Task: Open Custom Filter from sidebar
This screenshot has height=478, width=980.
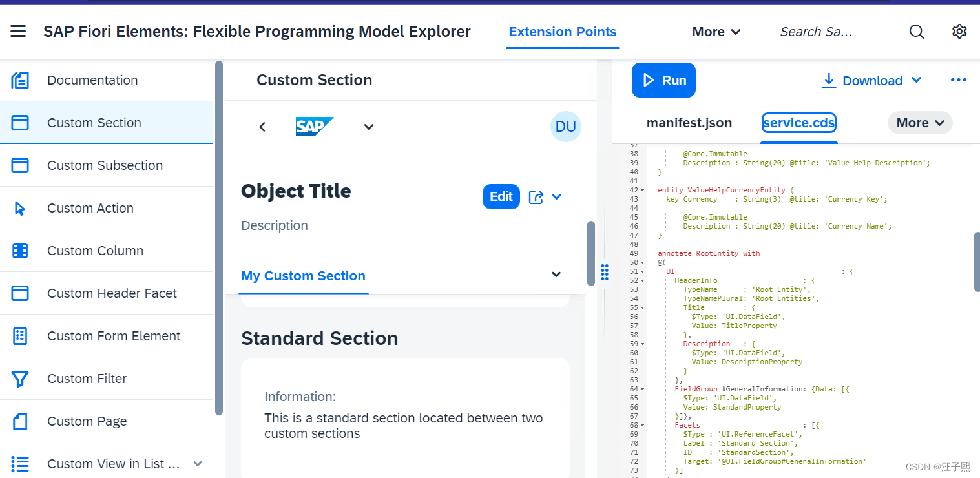Action: [x=107, y=379]
